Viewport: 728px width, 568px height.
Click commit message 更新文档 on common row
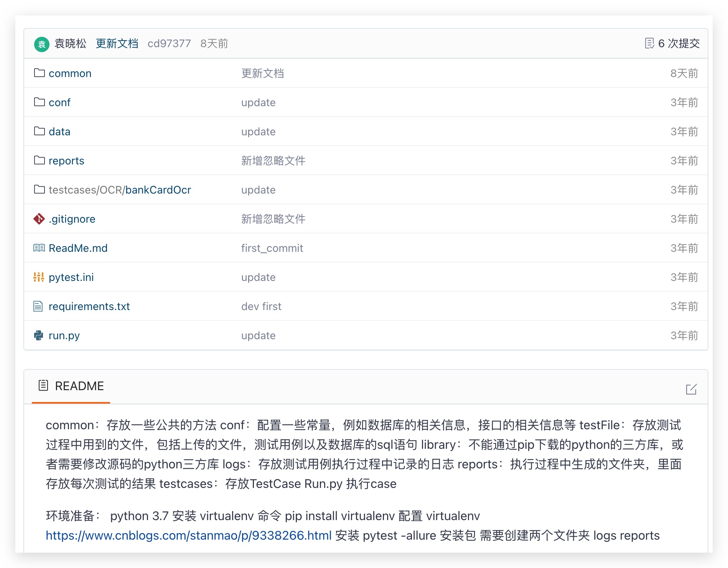point(262,73)
